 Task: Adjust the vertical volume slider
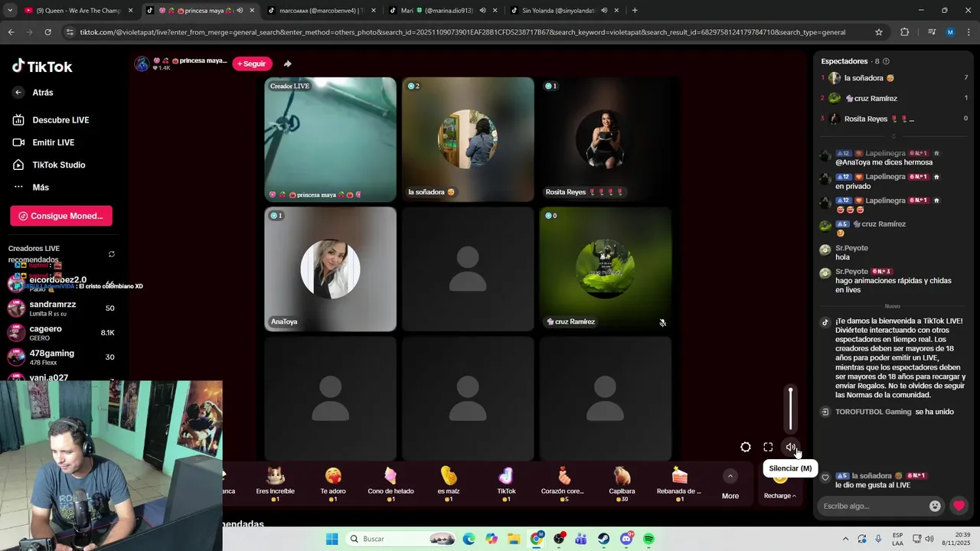(x=791, y=409)
